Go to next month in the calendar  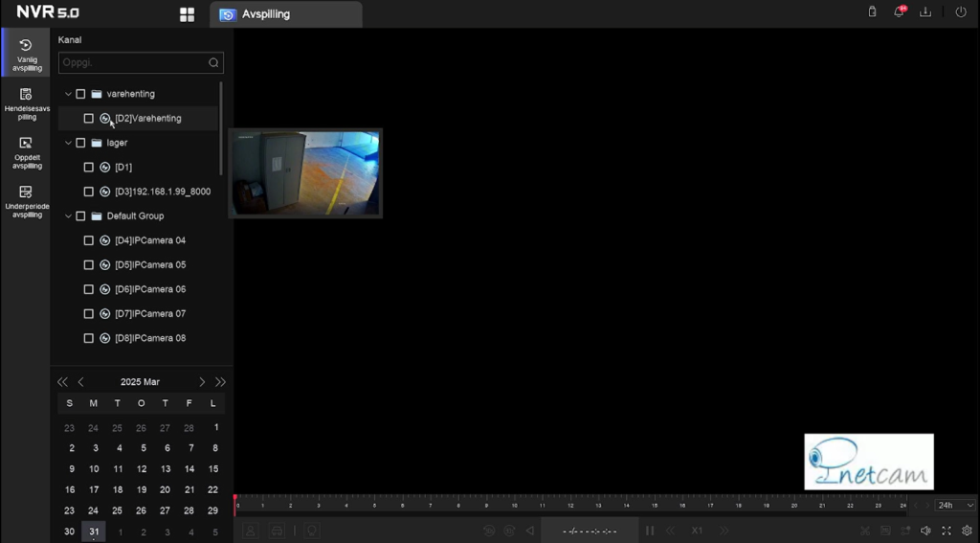(x=202, y=382)
